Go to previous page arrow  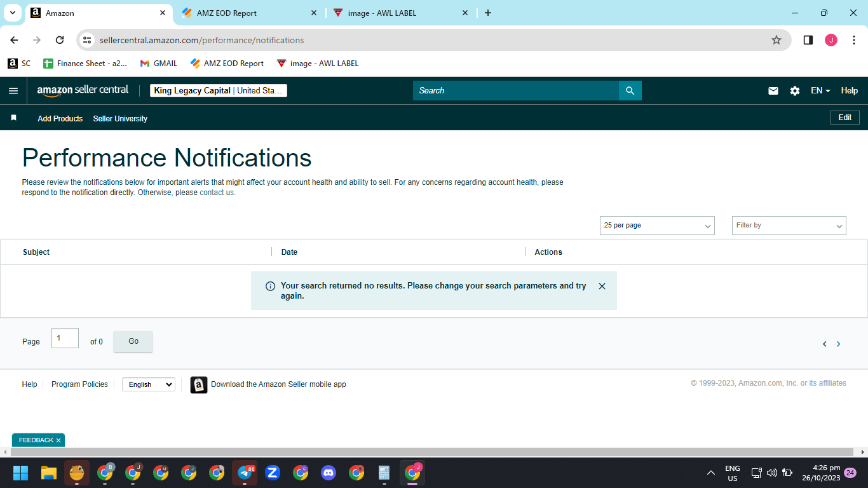825,344
